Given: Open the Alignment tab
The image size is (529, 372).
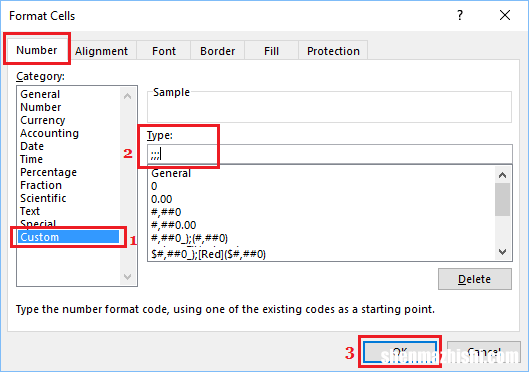Looking at the screenshot, I should (102, 51).
